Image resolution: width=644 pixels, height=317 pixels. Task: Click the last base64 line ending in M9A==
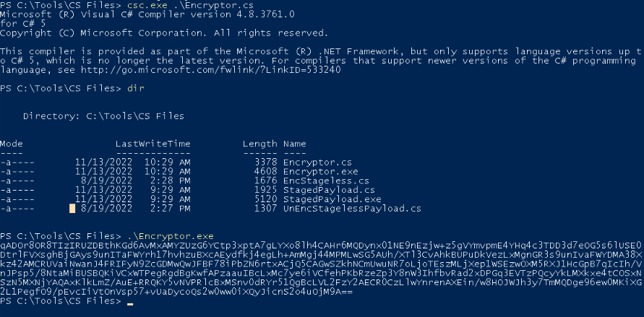point(176,292)
